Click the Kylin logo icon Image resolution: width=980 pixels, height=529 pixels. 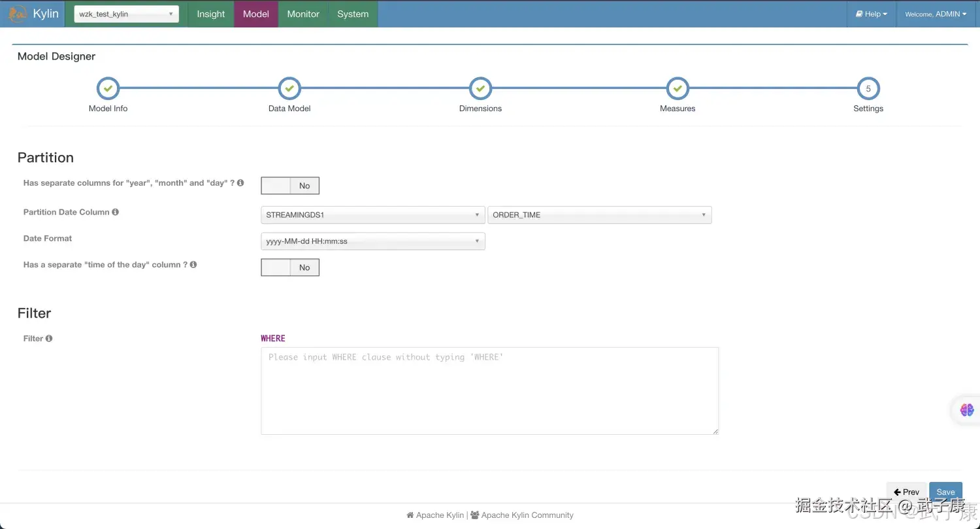(16, 13)
